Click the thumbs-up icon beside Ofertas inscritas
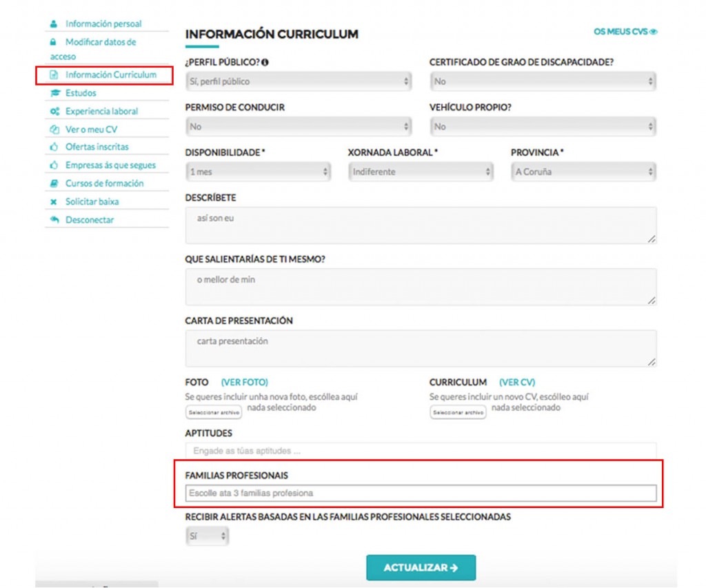 (x=54, y=147)
